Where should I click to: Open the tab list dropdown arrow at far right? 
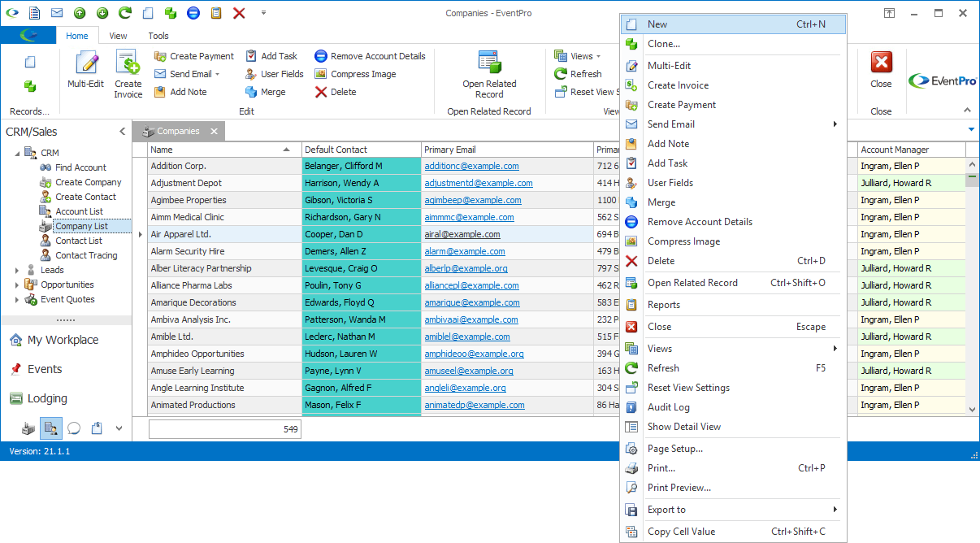[971, 130]
